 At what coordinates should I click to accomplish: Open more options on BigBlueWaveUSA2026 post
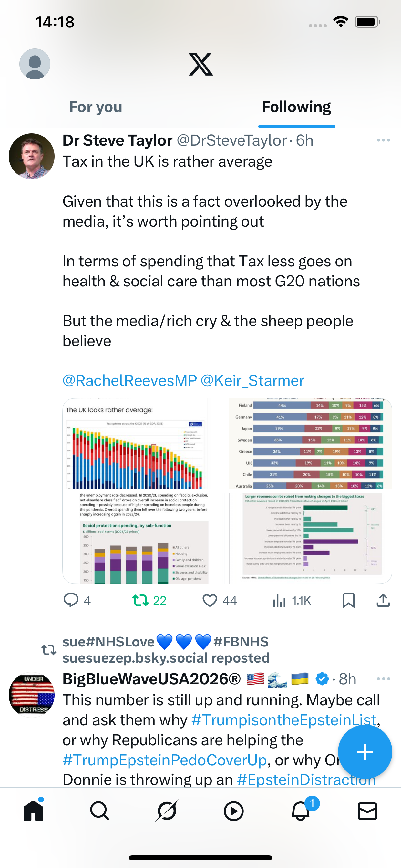click(x=383, y=679)
